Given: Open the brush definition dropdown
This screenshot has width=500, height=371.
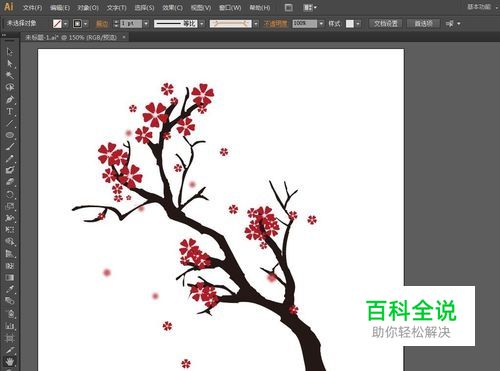Looking at the screenshot, I should point(256,24).
